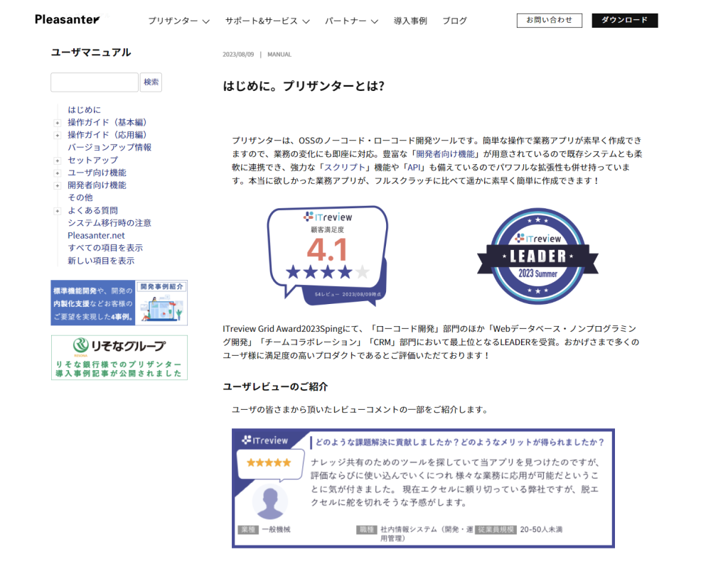Select 開発者向け機能 in the sidebar tree

pos(97,185)
